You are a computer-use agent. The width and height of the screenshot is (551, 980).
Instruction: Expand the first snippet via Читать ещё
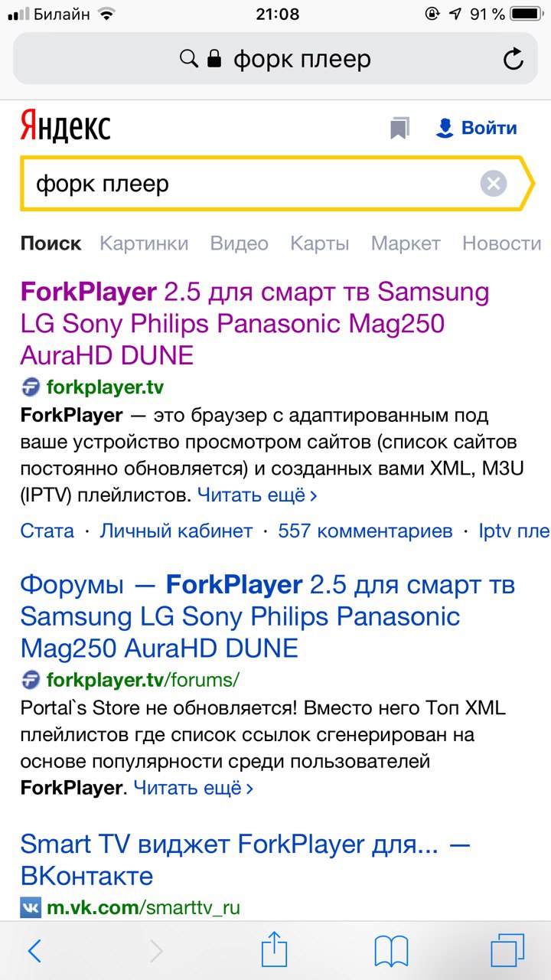pos(258,495)
